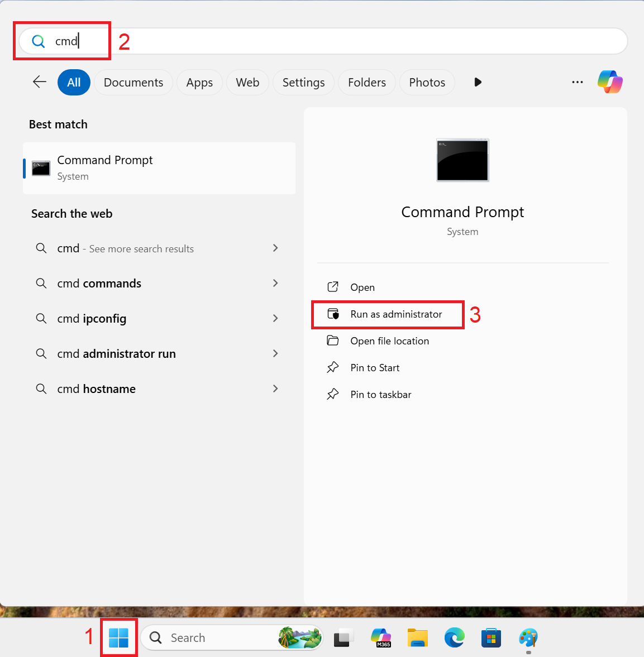Launch File Explorer from the taskbar
Viewport: 644px width, 657px height.
417,637
